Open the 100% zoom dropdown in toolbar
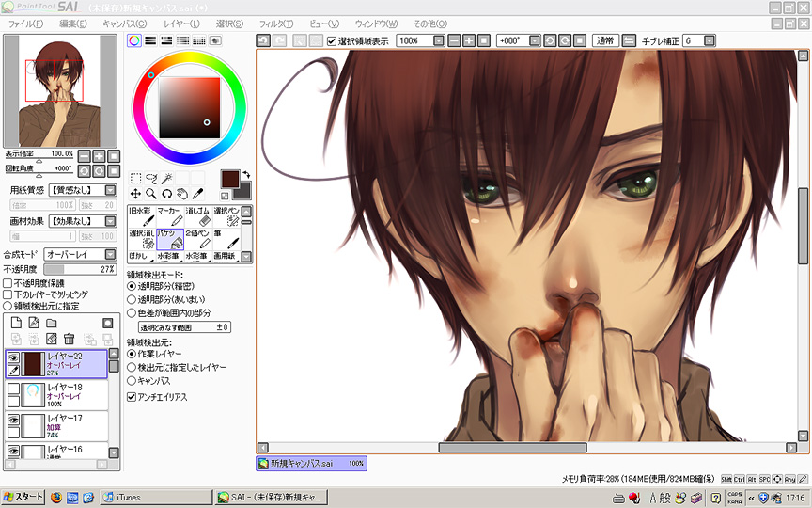 coord(439,40)
